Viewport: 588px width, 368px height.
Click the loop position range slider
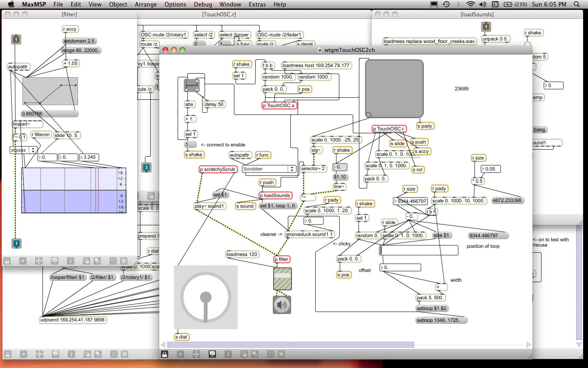419,250
